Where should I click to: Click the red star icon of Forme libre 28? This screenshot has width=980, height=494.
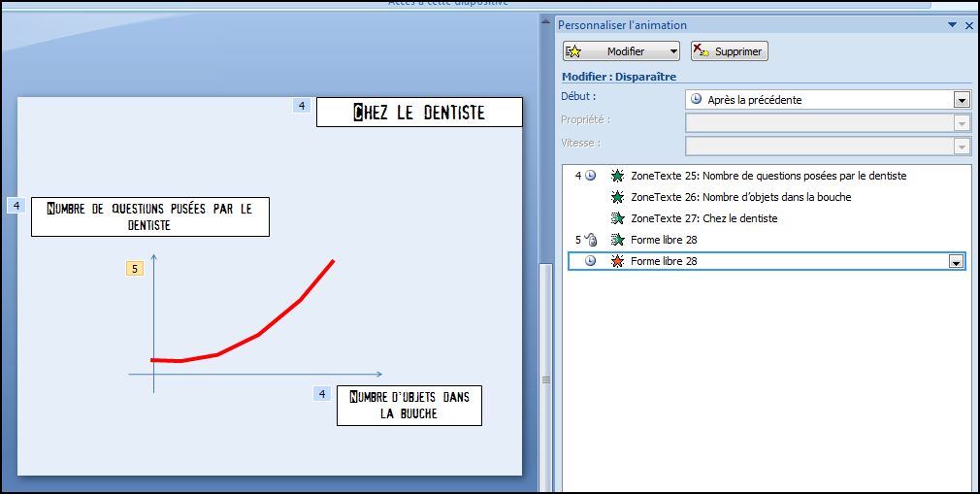point(617,261)
